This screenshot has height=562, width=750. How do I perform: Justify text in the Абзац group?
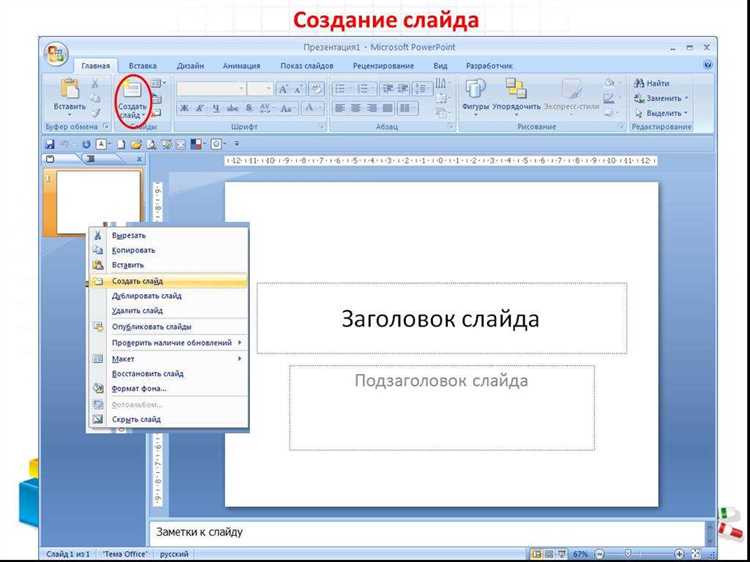(387, 109)
